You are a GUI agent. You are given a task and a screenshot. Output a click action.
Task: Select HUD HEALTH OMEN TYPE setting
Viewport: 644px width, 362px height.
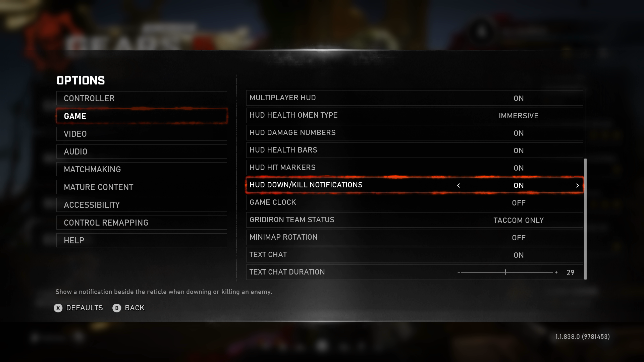pyautogui.click(x=415, y=115)
